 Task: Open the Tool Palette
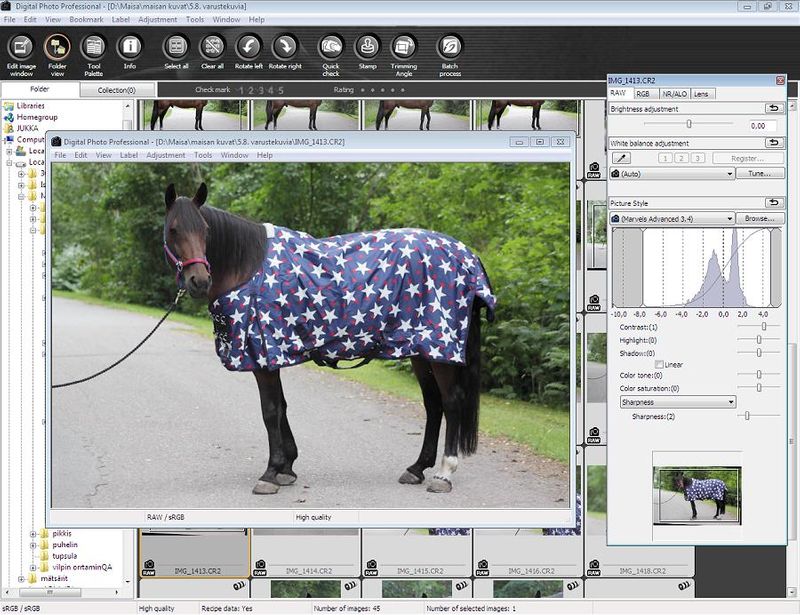93,55
